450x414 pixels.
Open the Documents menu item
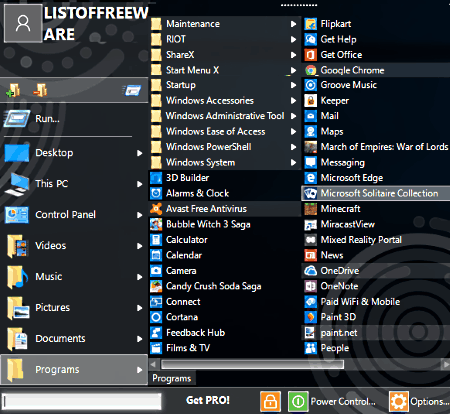coord(74,339)
